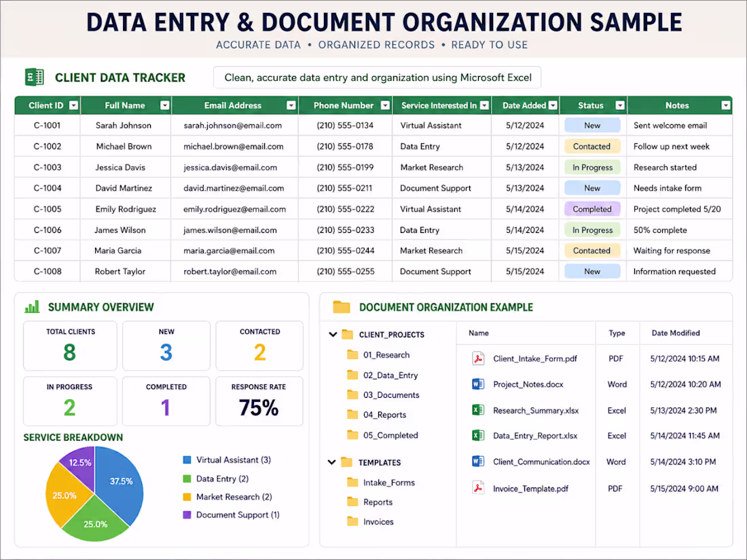
Task: Click the Excel icon beside Client Data Tracker
Action: [35, 77]
